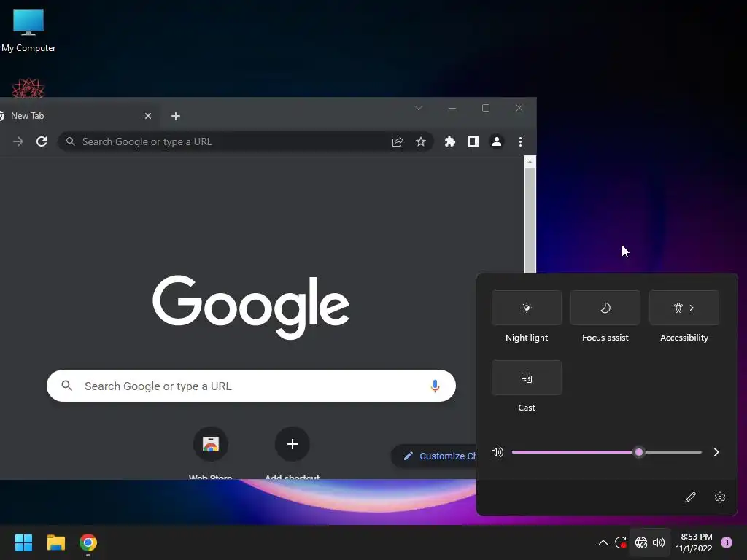The image size is (747, 560).
Task: Click magnifier icon in Google search box
Action: point(66,386)
